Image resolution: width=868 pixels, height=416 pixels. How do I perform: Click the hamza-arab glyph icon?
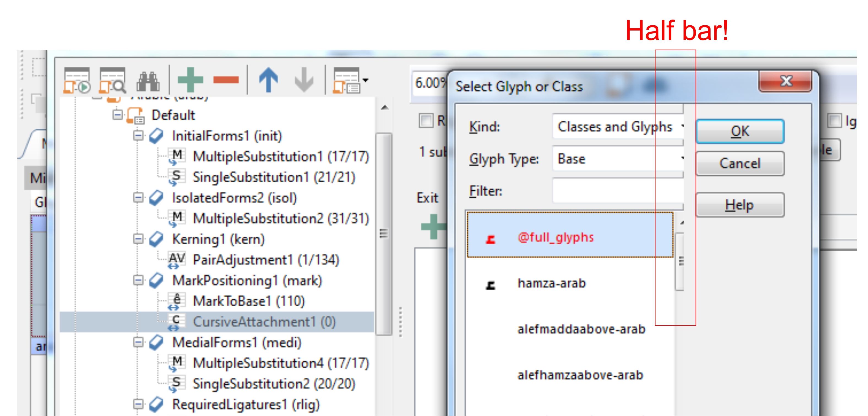[x=491, y=285]
